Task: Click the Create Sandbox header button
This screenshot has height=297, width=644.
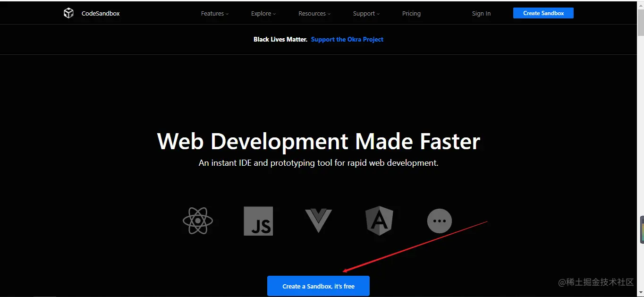Action: pos(543,13)
